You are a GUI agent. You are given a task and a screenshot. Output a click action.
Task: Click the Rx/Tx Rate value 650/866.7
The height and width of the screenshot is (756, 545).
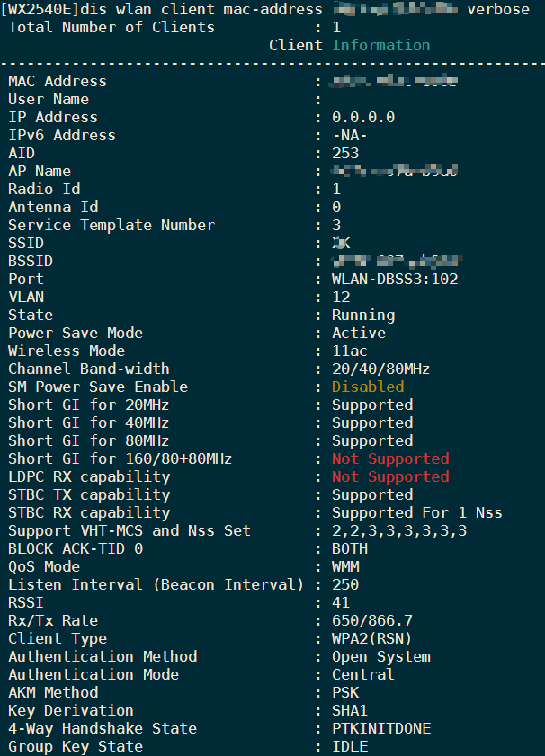tap(372, 620)
